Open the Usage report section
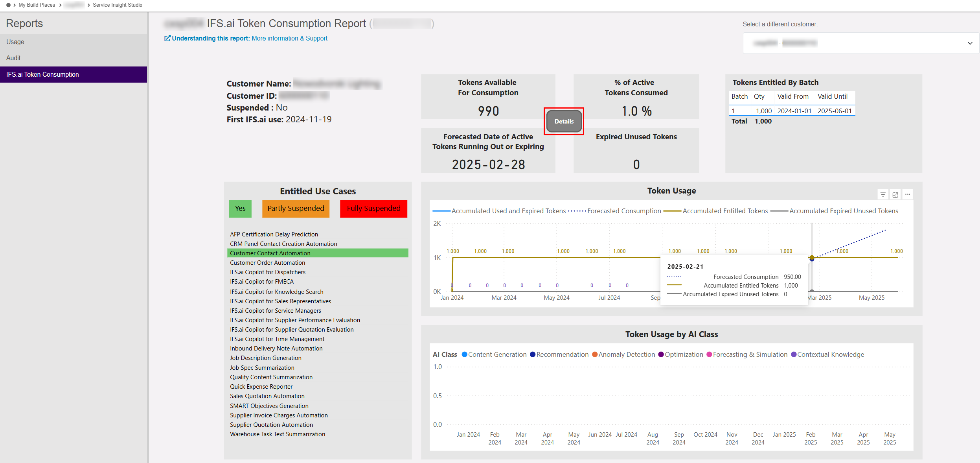Screen dimensions: 980x463 (x=74, y=42)
